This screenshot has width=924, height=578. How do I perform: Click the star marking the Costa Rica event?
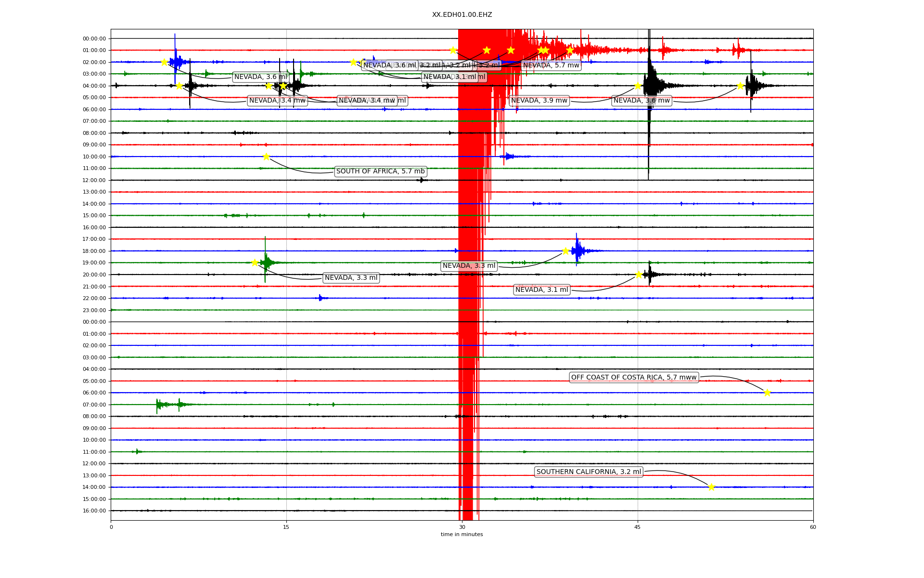(767, 393)
